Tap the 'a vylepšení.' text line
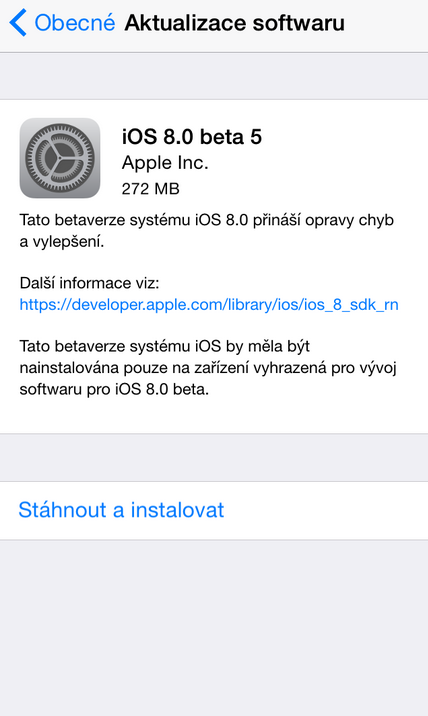 click(x=62, y=242)
